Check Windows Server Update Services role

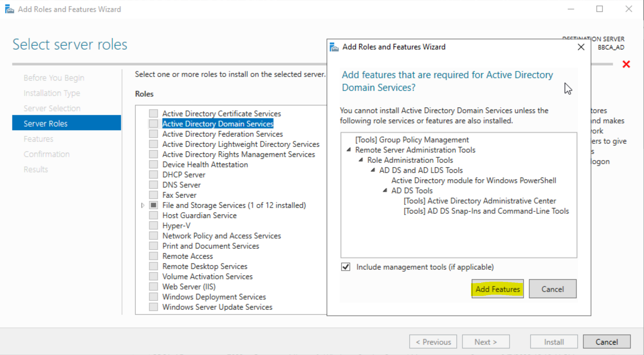(x=153, y=307)
